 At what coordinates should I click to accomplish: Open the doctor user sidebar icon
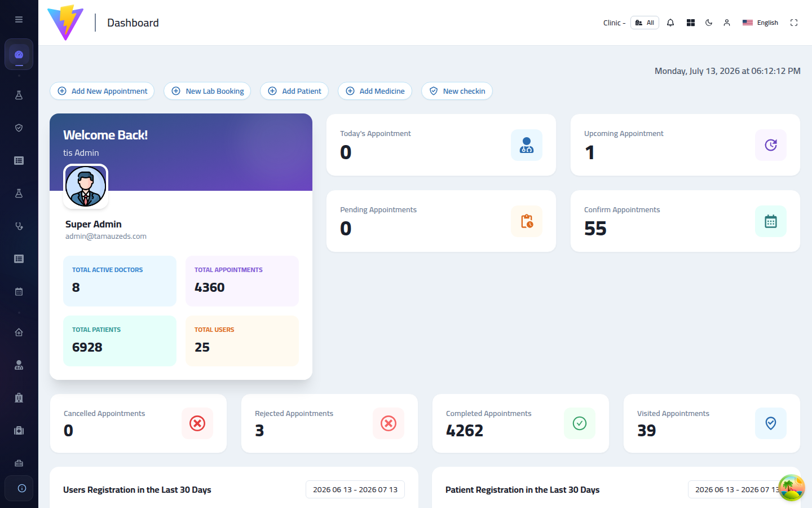click(19, 365)
